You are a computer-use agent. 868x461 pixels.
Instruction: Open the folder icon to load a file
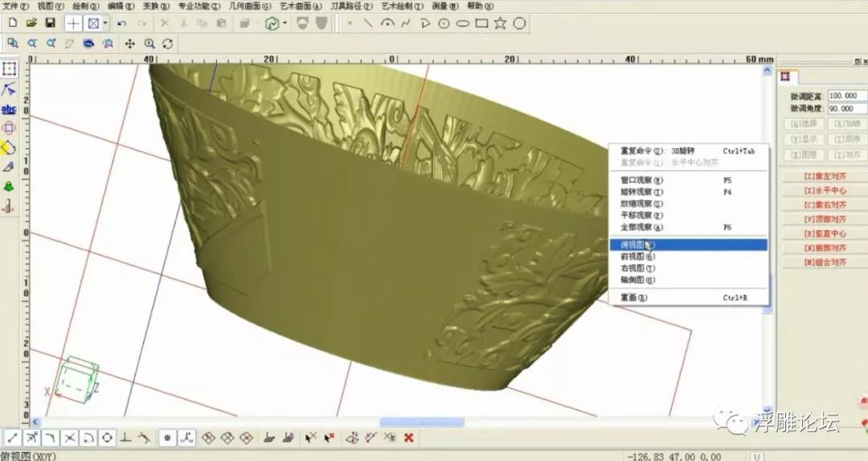pyautogui.click(x=31, y=23)
